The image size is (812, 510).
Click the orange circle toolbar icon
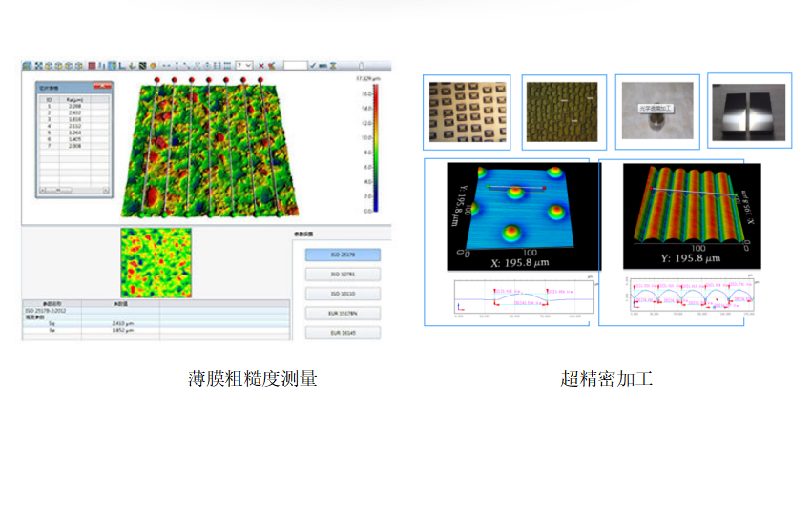pyautogui.click(x=153, y=66)
